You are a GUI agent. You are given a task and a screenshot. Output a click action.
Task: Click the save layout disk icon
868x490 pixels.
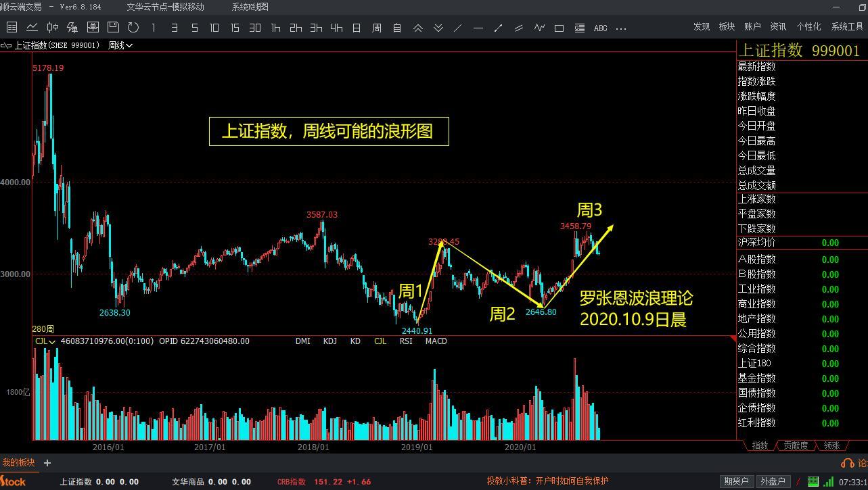(x=113, y=28)
